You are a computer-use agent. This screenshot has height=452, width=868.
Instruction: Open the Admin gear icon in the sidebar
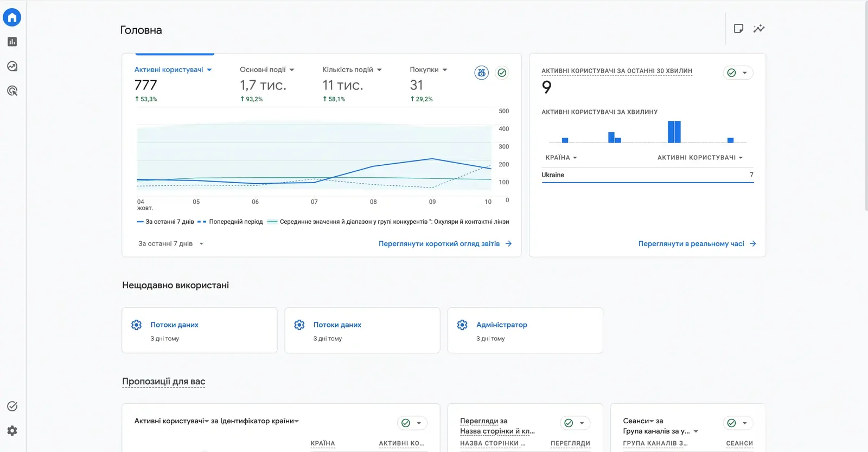coord(12,431)
